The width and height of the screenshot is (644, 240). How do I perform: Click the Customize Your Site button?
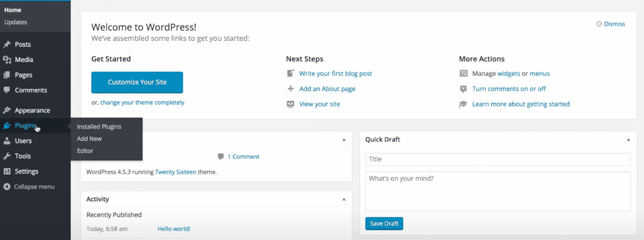tap(137, 82)
